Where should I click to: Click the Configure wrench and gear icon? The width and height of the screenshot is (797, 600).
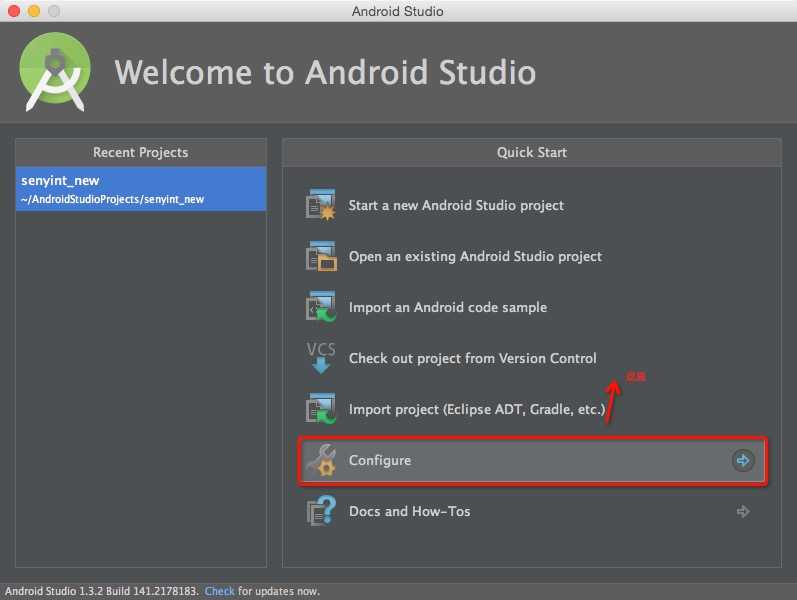click(x=322, y=460)
